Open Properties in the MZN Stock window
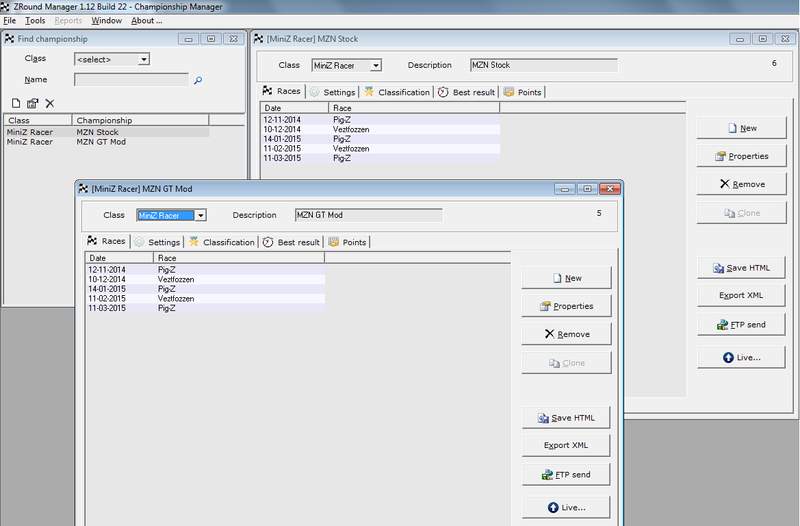The width and height of the screenshot is (800, 526). (x=741, y=156)
